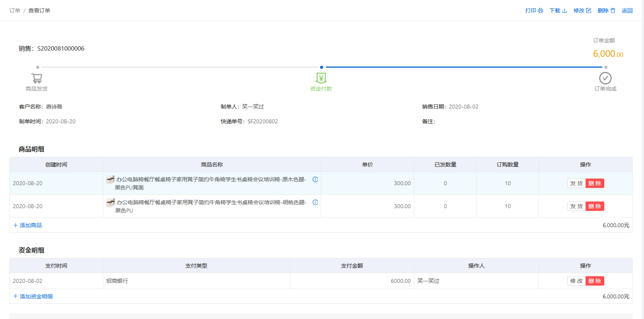Click the customer name 唐诗雅
Viewport: 644px width, 319px height.
pyautogui.click(x=54, y=107)
